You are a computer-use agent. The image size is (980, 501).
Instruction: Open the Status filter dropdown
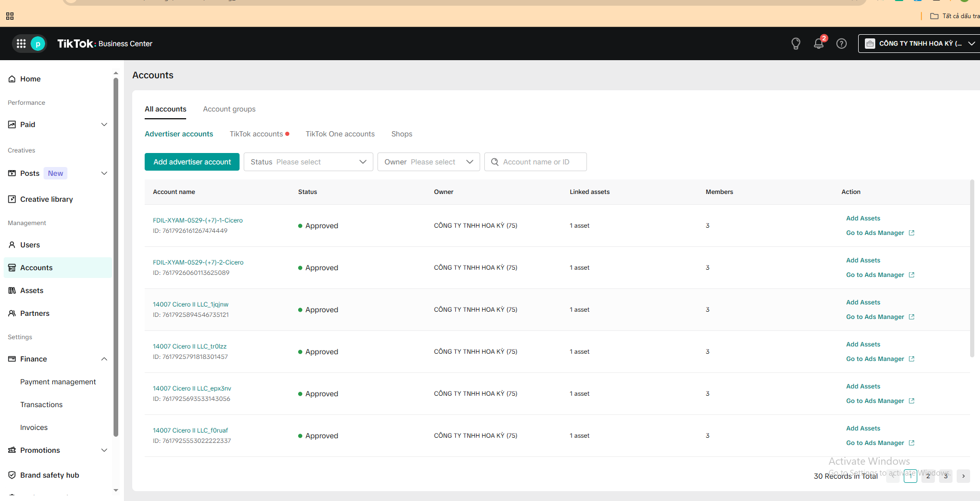click(309, 162)
